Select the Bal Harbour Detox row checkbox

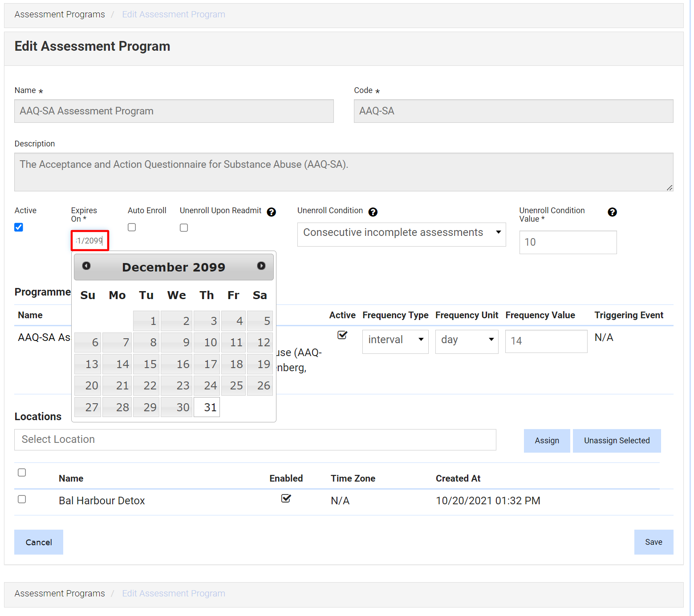pyautogui.click(x=22, y=499)
